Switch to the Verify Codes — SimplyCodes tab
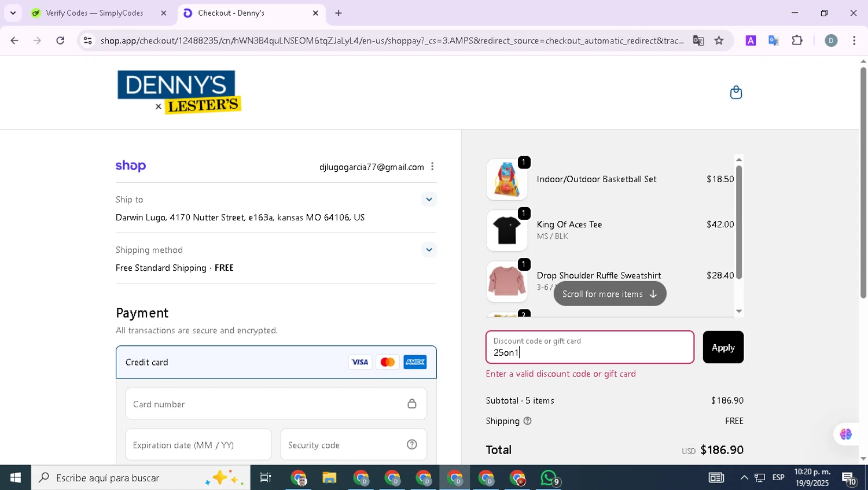The image size is (868, 490). pyautogui.click(x=94, y=13)
